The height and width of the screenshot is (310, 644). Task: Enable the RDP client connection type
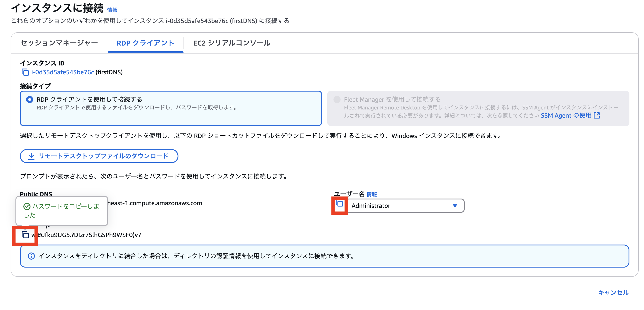pos(30,99)
